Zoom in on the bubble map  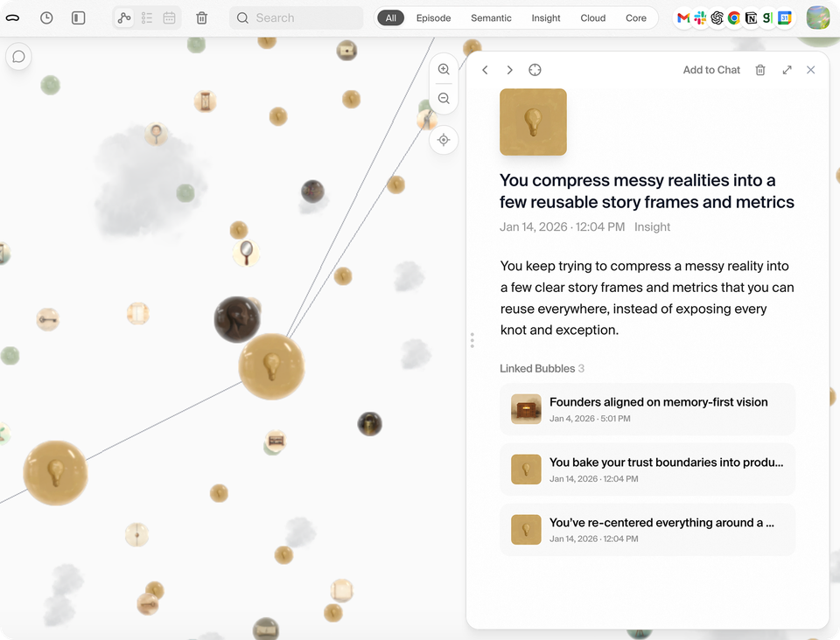point(444,69)
